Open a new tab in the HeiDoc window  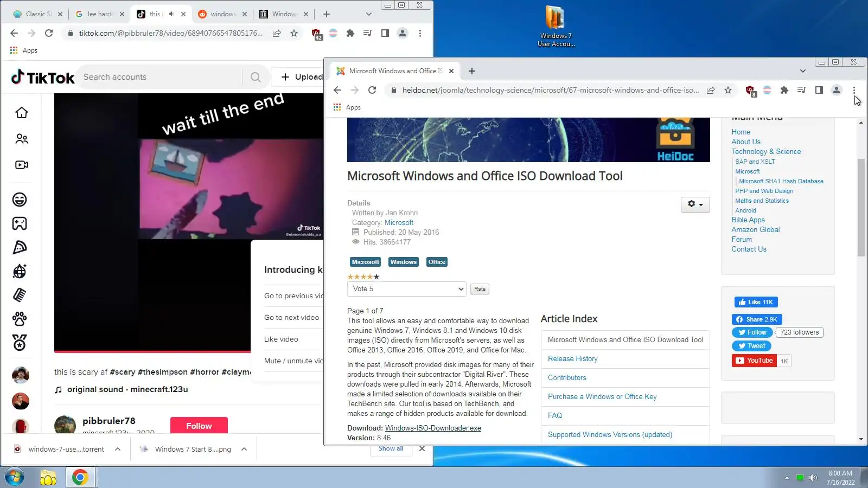tap(472, 71)
